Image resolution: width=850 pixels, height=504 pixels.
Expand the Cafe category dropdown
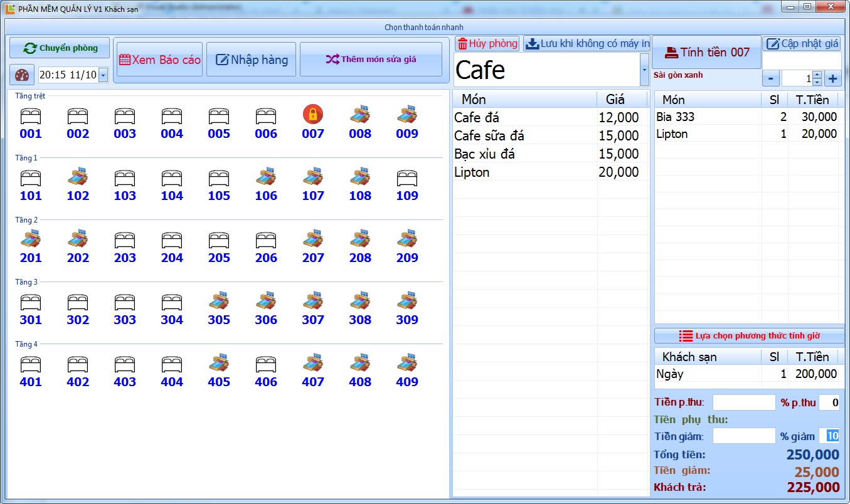click(x=644, y=70)
